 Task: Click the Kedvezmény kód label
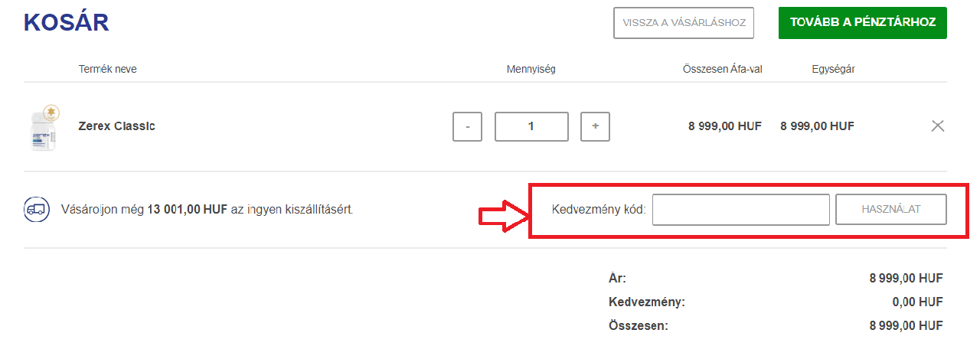coord(599,210)
